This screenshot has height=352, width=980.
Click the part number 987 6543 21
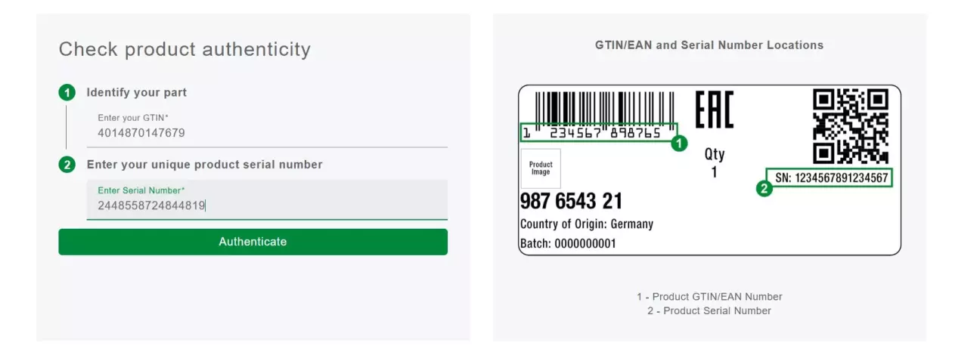pos(571,202)
